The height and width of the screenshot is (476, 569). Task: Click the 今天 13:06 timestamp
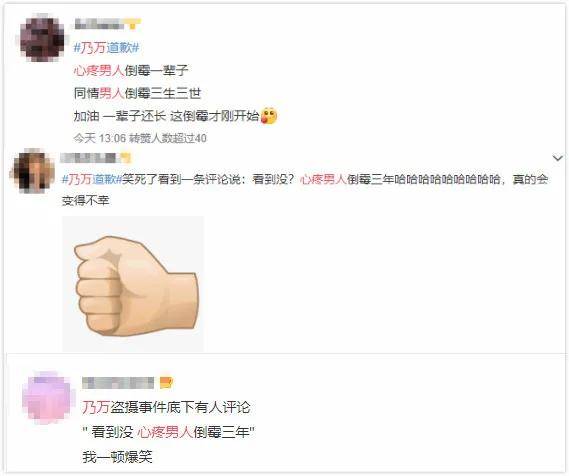point(99,138)
